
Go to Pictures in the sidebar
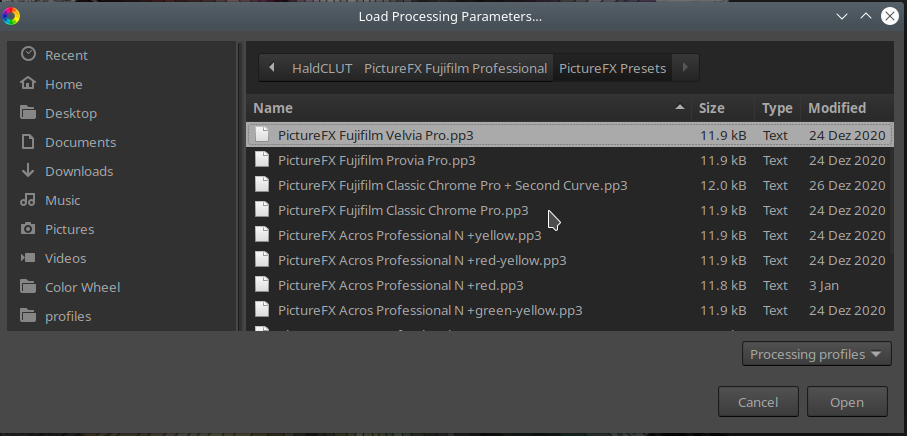[69, 229]
